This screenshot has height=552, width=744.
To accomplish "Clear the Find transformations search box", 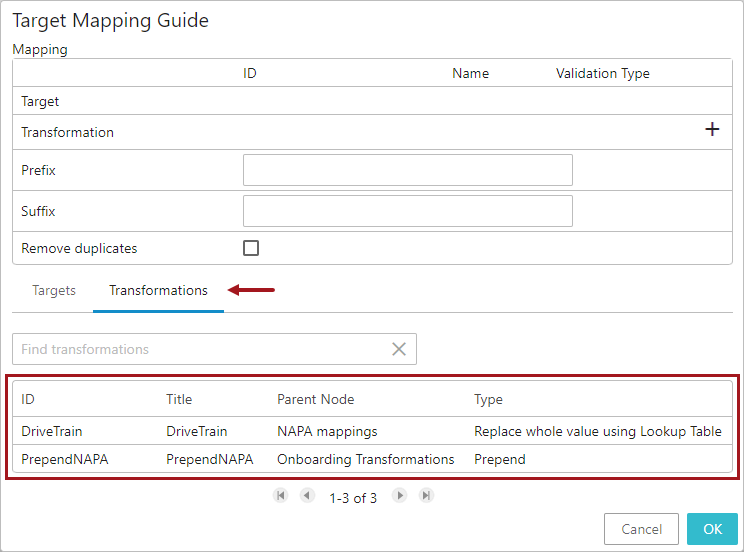I will (x=399, y=349).
